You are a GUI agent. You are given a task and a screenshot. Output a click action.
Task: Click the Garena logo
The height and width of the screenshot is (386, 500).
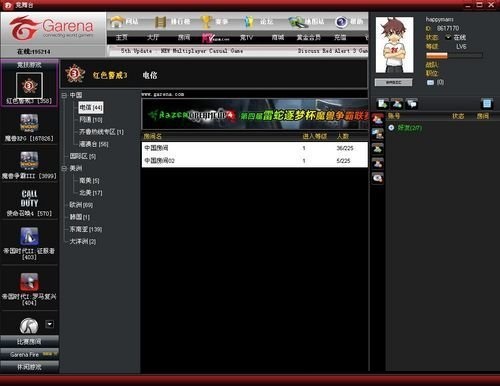(x=52, y=28)
